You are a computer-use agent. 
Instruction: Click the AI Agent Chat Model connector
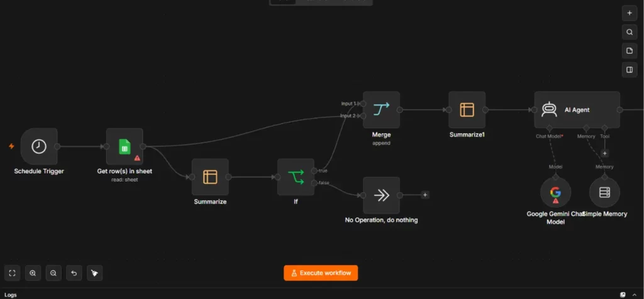(550, 128)
